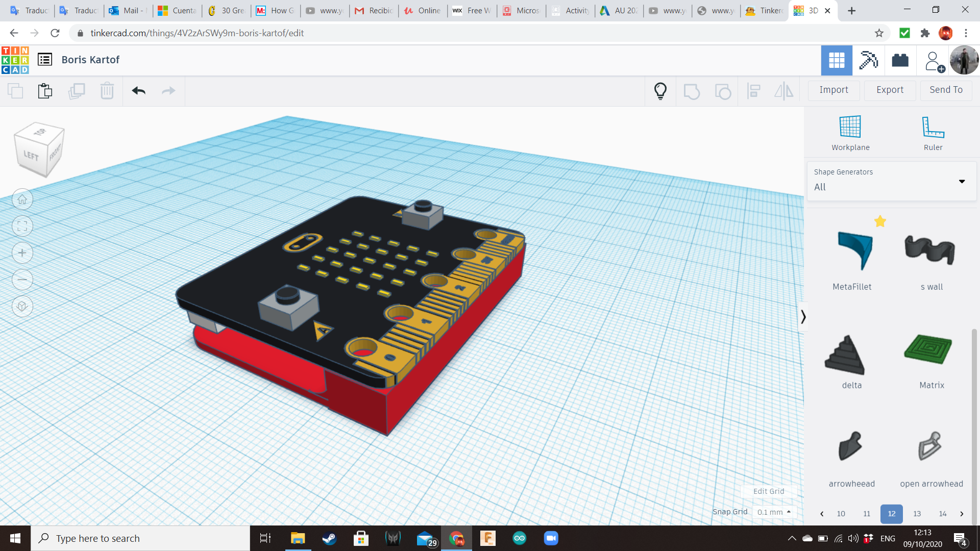Open the Snap Grid 0.1 mm dropdown
Image resolution: width=980 pixels, height=551 pixels.
click(774, 512)
